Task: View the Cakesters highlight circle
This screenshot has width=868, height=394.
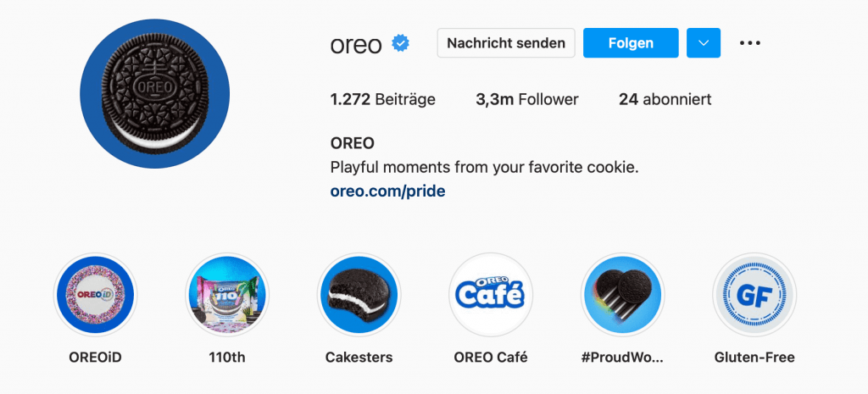Action: (x=359, y=295)
